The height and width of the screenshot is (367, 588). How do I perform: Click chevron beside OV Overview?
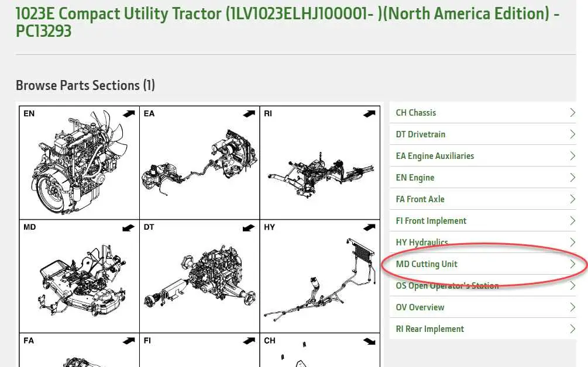(572, 307)
